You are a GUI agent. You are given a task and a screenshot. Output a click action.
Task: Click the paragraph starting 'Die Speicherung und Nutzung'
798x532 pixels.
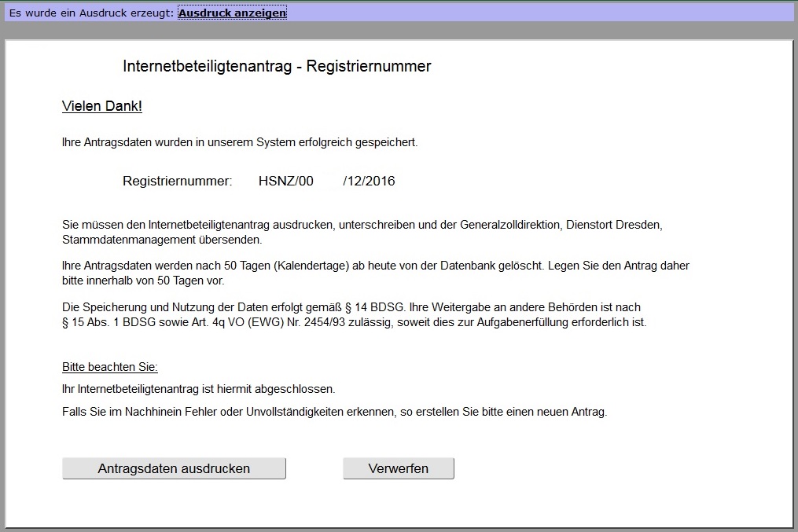[x=355, y=315]
